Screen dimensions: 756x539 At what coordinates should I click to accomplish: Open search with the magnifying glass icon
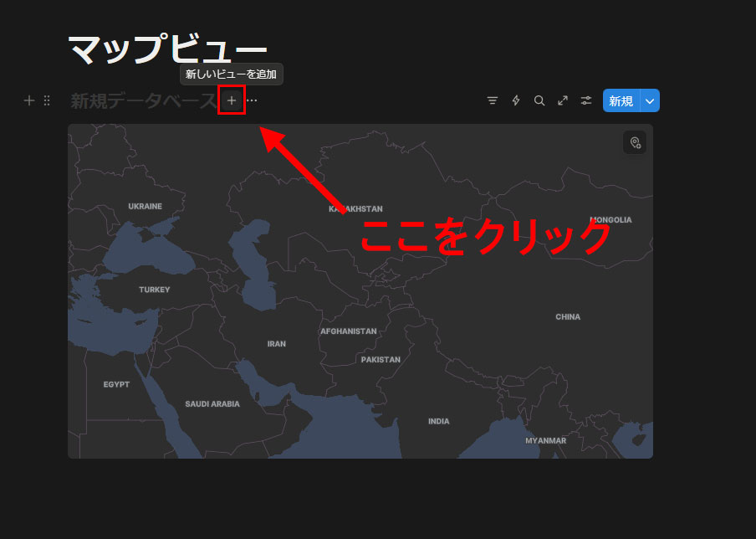[539, 101]
